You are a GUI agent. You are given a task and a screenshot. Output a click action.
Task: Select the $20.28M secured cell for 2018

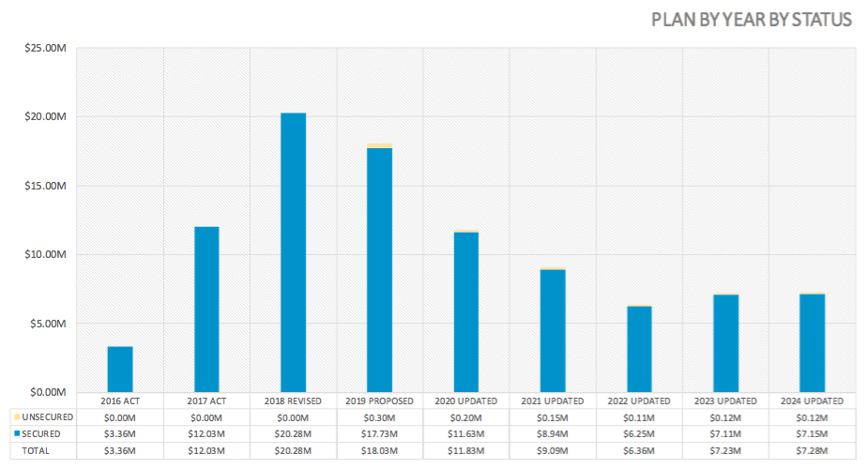tap(293, 434)
